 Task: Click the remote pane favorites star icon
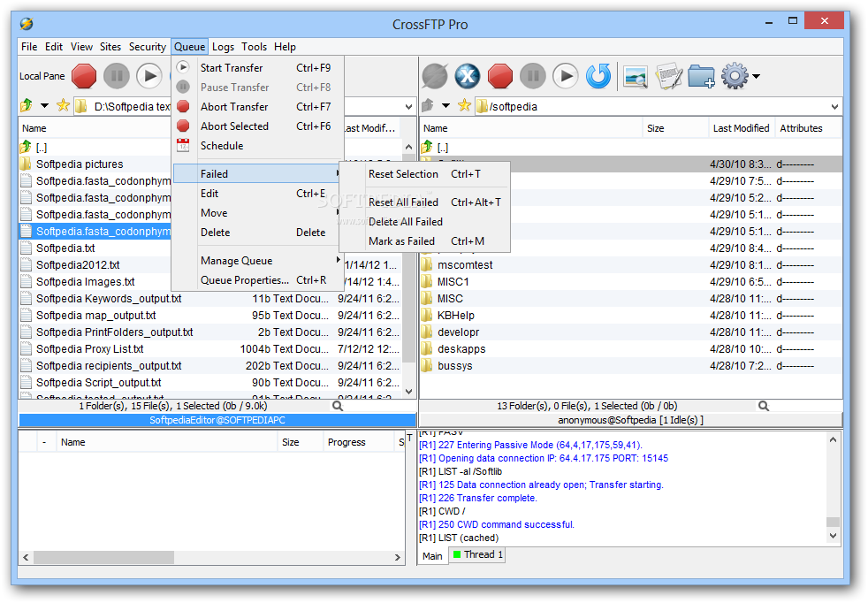pos(464,105)
